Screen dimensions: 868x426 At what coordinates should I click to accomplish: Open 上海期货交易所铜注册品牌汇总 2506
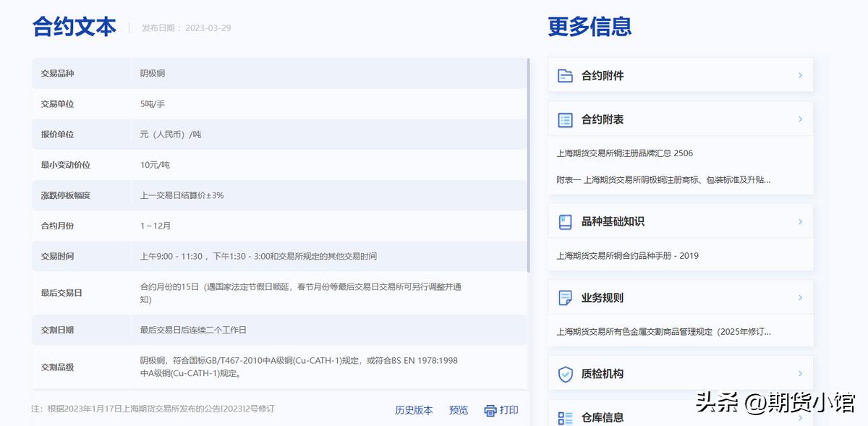point(624,153)
